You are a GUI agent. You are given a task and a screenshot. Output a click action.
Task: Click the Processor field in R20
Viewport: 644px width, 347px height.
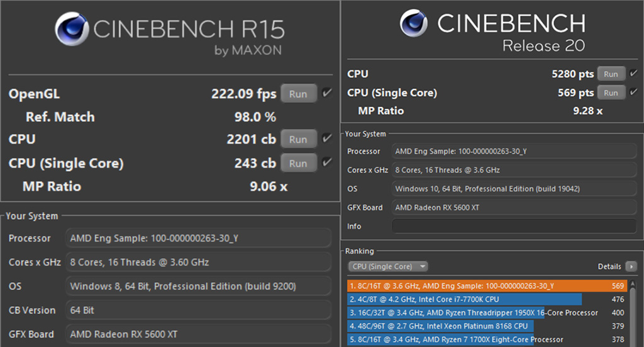click(514, 151)
